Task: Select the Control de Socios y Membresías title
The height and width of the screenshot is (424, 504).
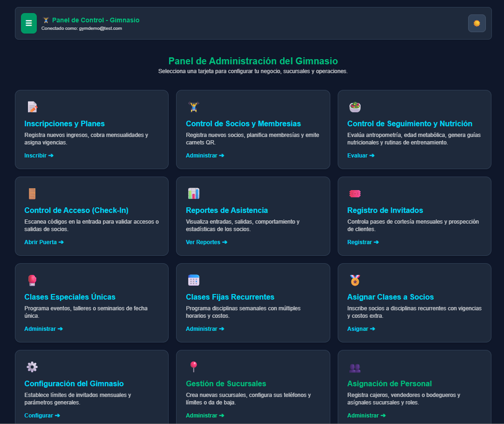Action: point(243,124)
